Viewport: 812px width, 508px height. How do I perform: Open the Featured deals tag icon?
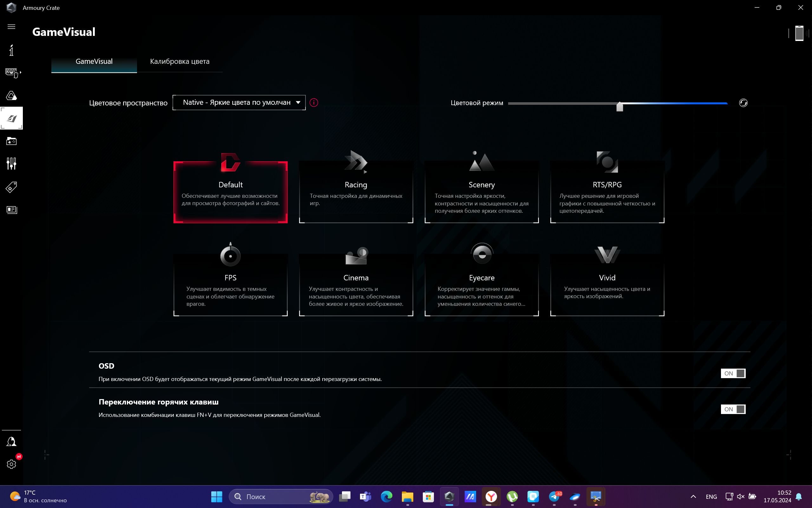tap(11, 187)
